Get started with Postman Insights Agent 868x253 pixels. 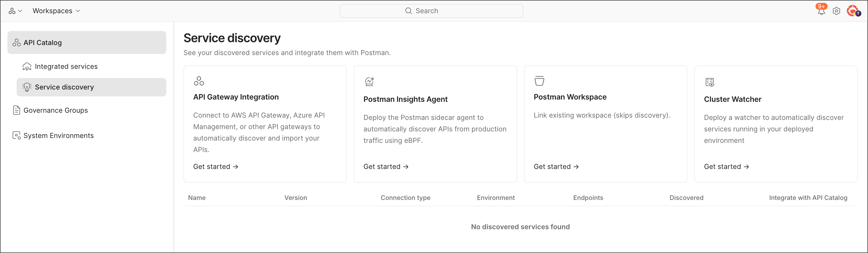pos(386,167)
